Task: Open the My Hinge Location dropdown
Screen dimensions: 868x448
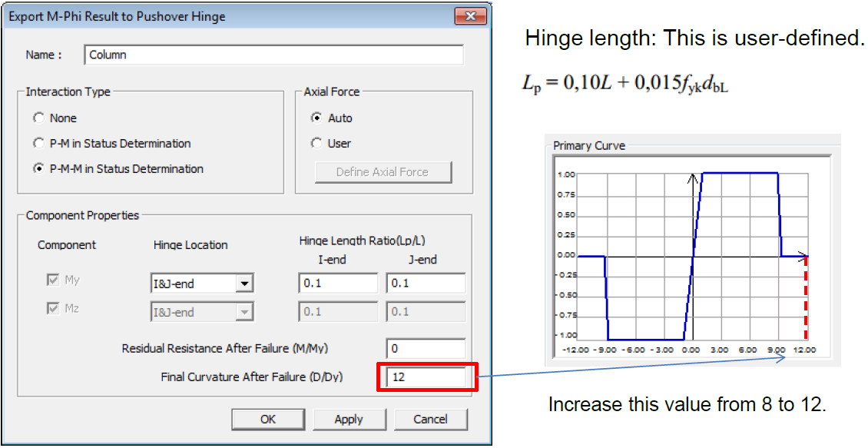Action: [x=244, y=284]
